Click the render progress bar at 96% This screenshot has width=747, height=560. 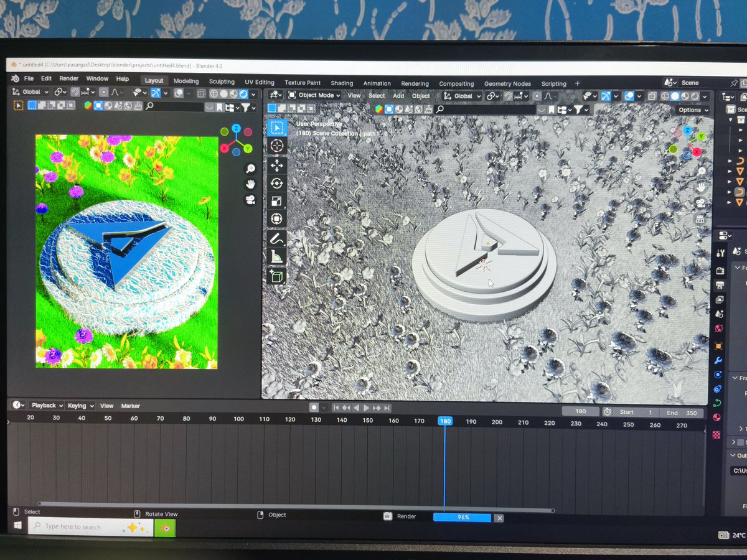463,517
